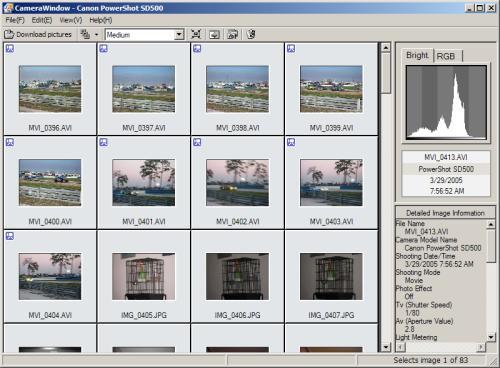Click the Detailed Image Information scroll-down arrow
Viewport: 500px width, 368px height.
pyautogui.click(x=491, y=337)
